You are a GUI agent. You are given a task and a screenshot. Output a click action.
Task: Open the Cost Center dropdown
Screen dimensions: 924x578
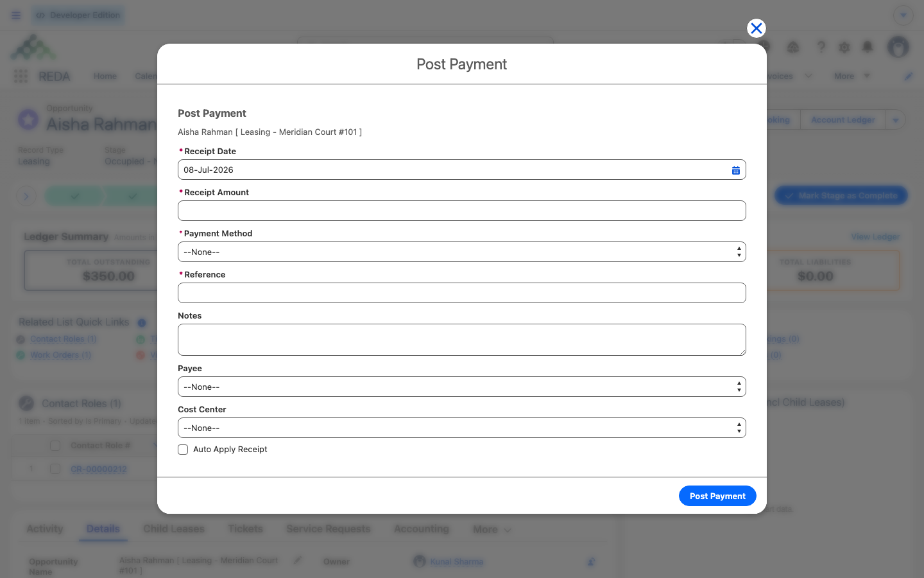(461, 428)
